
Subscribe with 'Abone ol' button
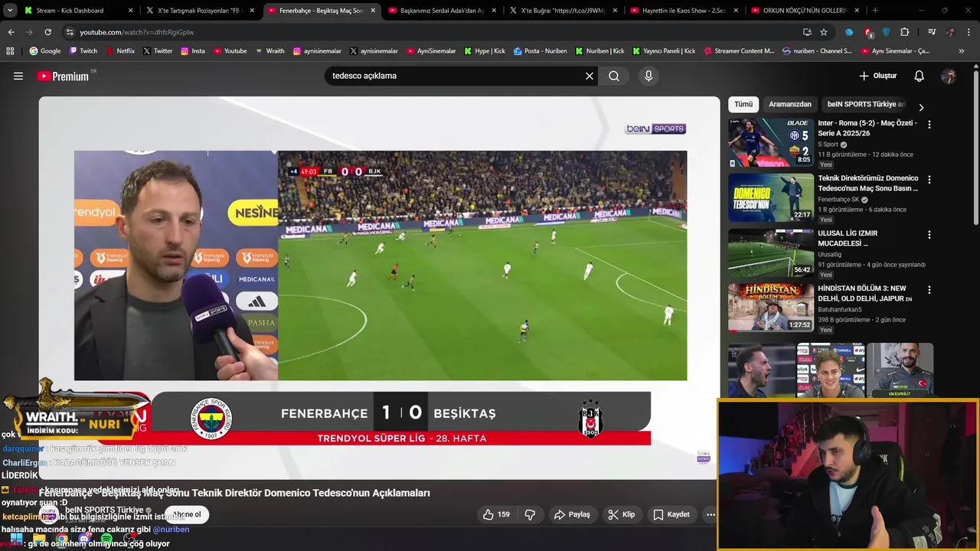tap(187, 514)
